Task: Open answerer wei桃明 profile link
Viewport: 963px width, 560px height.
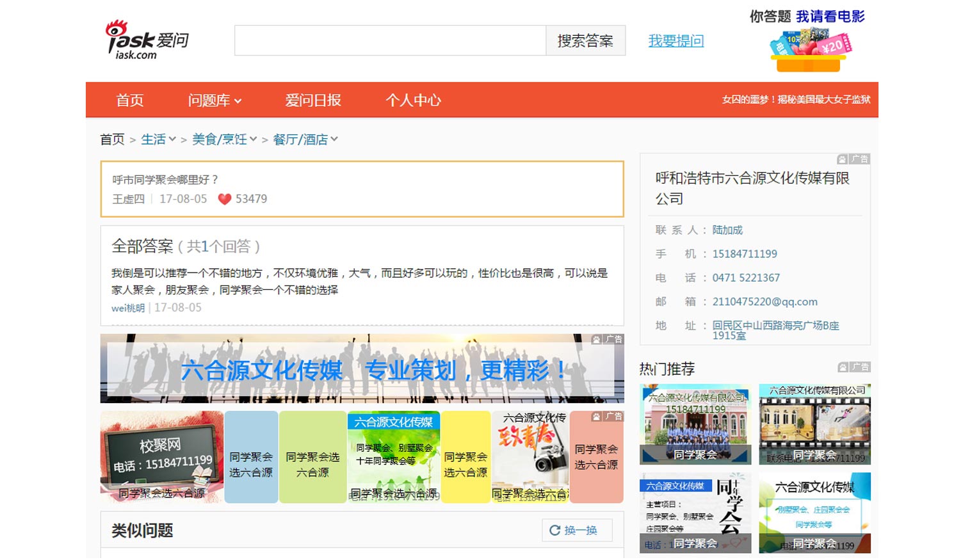Action: click(128, 308)
